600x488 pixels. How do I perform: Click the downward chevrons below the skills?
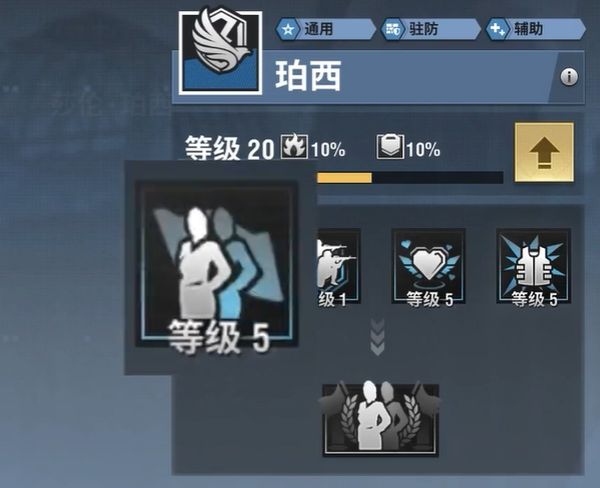click(x=378, y=336)
